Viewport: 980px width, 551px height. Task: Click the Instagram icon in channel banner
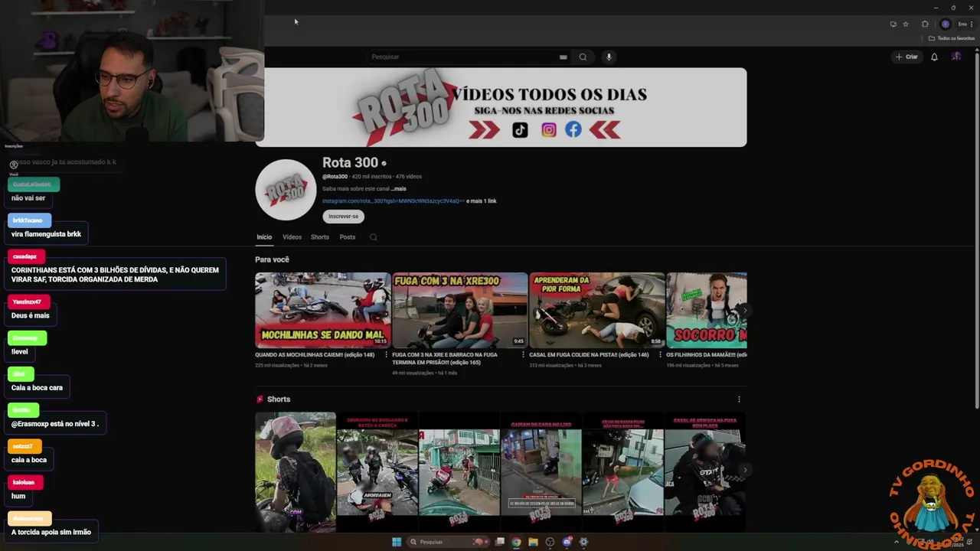pos(548,130)
